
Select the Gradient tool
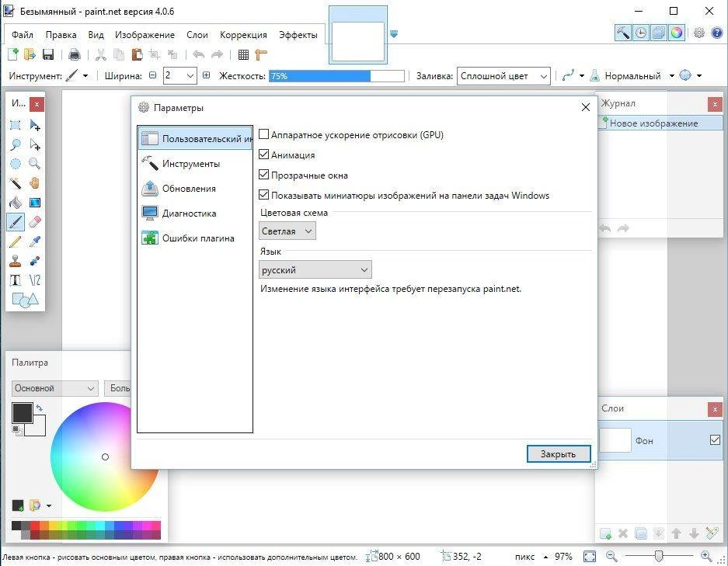pos(35,203)
